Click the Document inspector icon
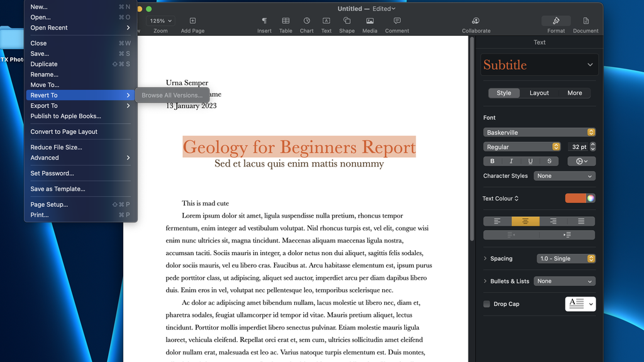Viewport: 644px width, 362px height. [x=586, y=21]
